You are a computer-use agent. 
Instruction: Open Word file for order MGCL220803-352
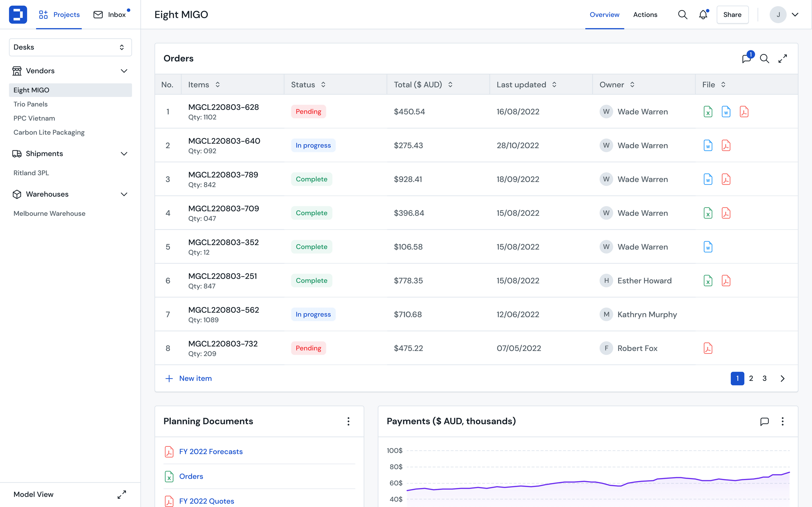pyautogui.click(x=708, y=247)
